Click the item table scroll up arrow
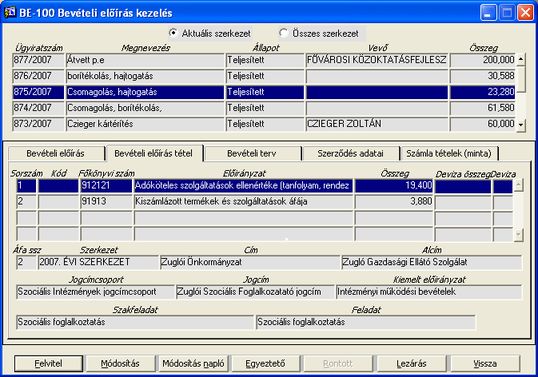Screen dimensions: 538x377 (518, 185)
